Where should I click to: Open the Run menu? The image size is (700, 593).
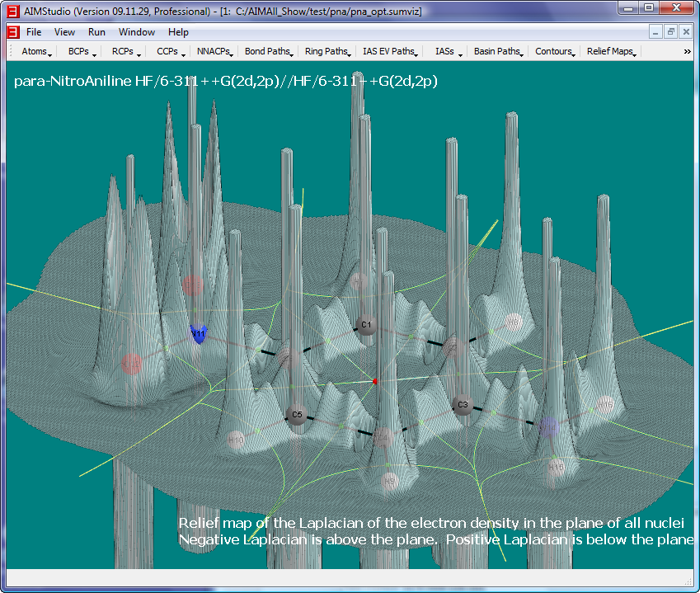click(96, 32)
